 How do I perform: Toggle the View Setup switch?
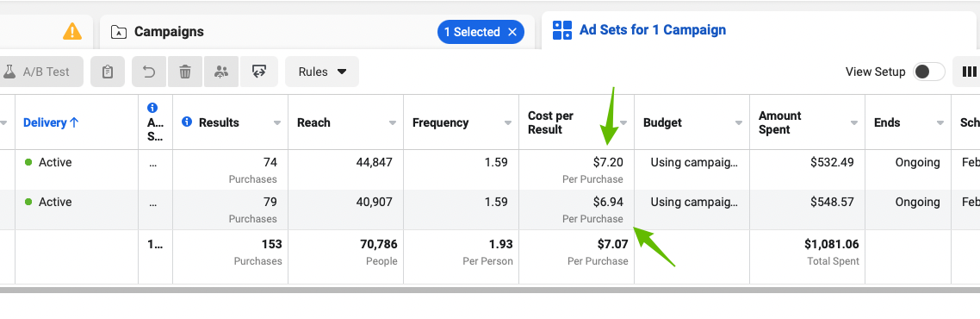[929, 72]
